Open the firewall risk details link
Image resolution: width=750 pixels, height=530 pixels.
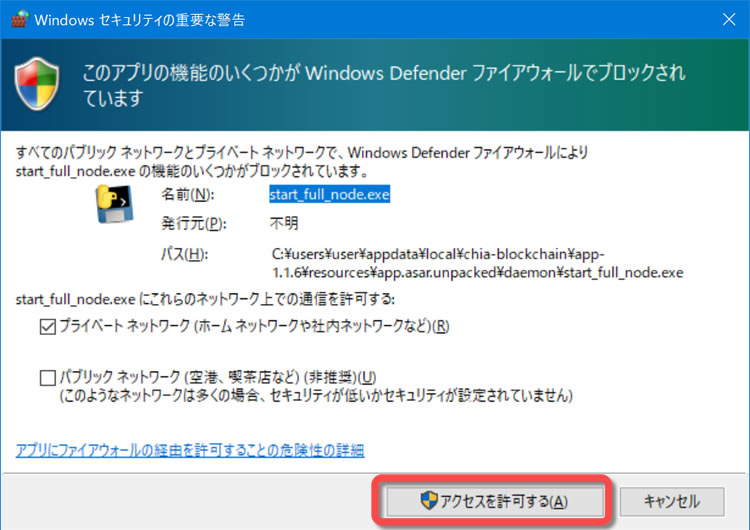click(190, 450)
